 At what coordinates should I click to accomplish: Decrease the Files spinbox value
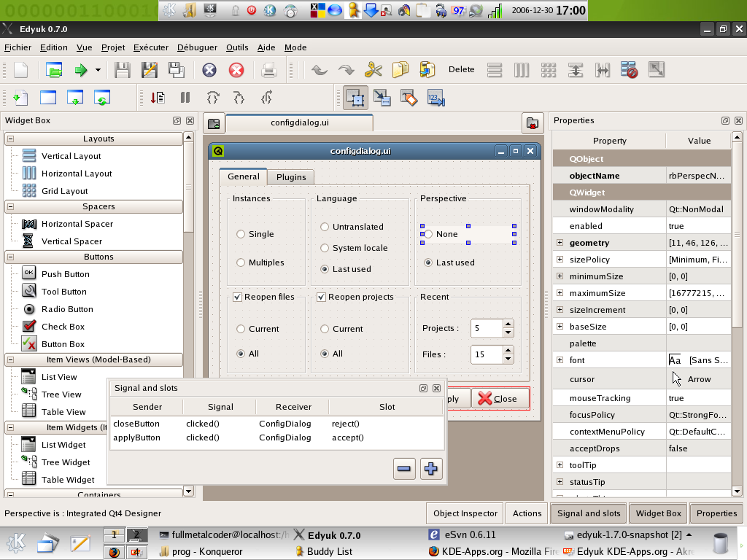508,359
